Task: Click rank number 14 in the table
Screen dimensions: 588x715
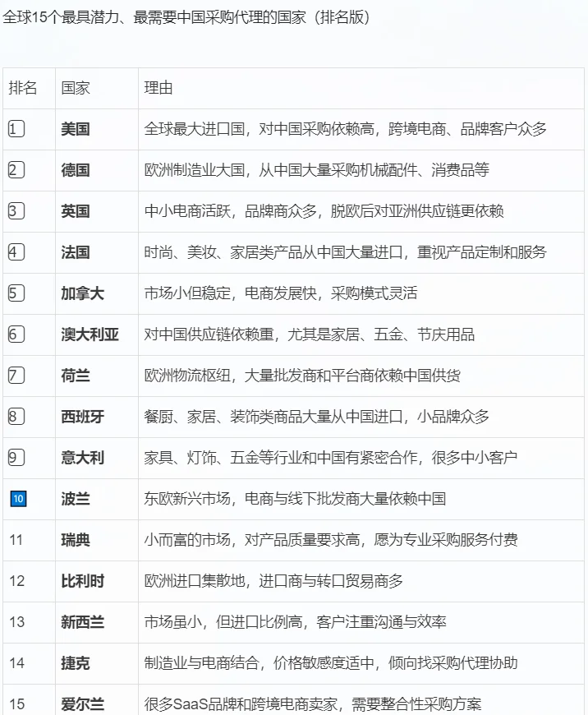Action: 16,663
